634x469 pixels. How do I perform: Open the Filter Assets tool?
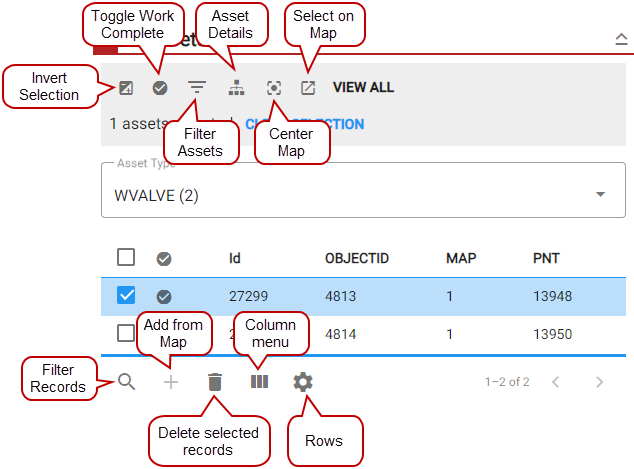197,87
